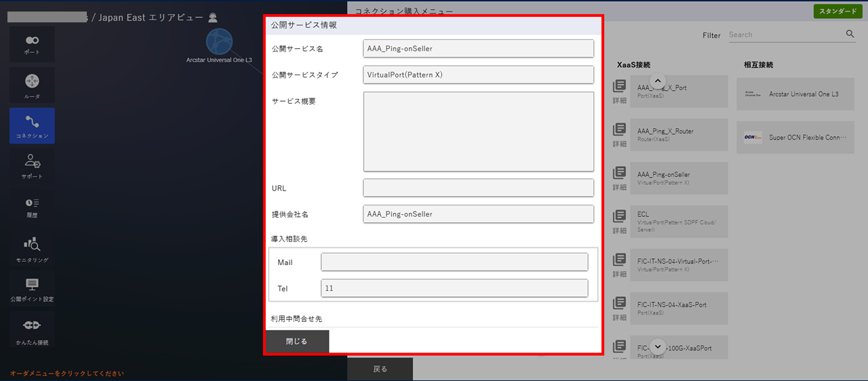
Task: Click the Filter search input field
Action: 785,35
